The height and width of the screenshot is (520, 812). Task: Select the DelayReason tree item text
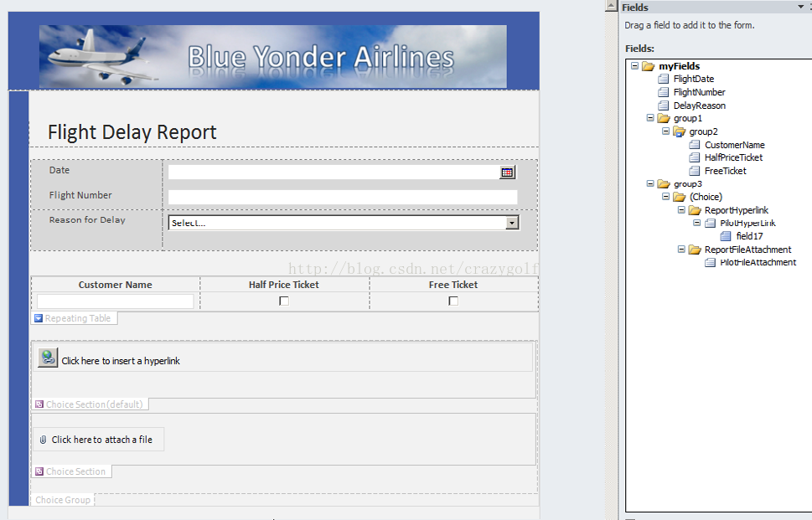point(699,106)
